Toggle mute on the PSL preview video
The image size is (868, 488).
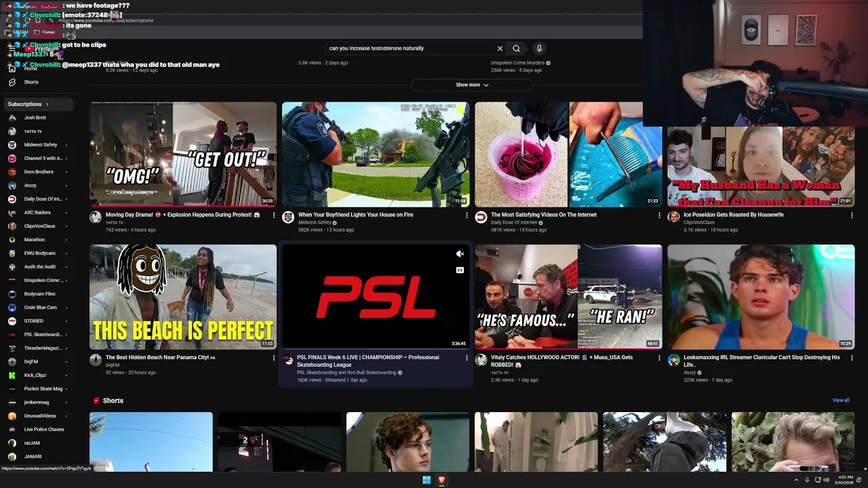[x=460, y=253]
